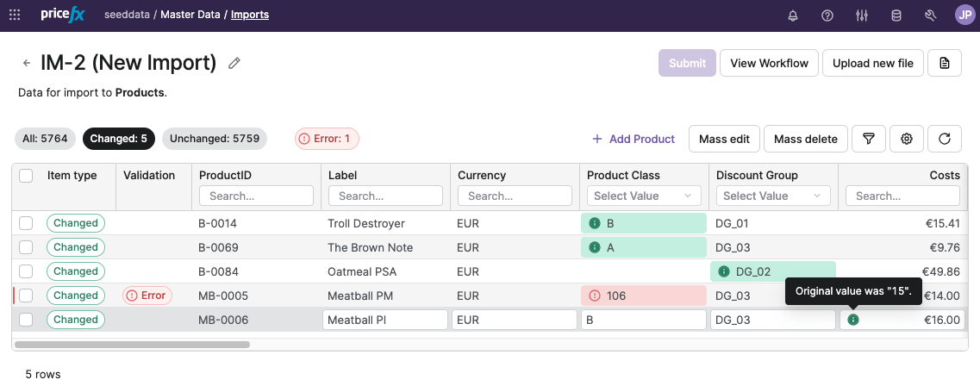Toggle the select-all header checkbox
This screenshot has width=980, height=386.
(x=26, y=176)
